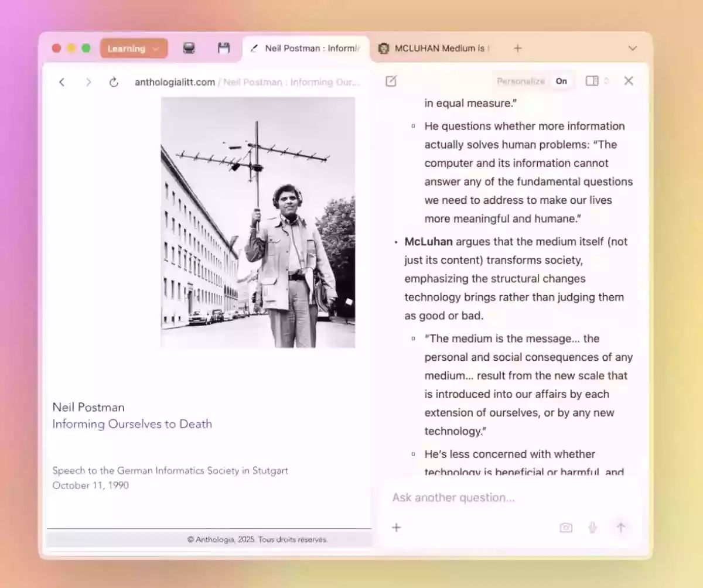The height and width of the screenshot is (588, 703).
Task: Start a new chat with compose icon
Action: 391,81
